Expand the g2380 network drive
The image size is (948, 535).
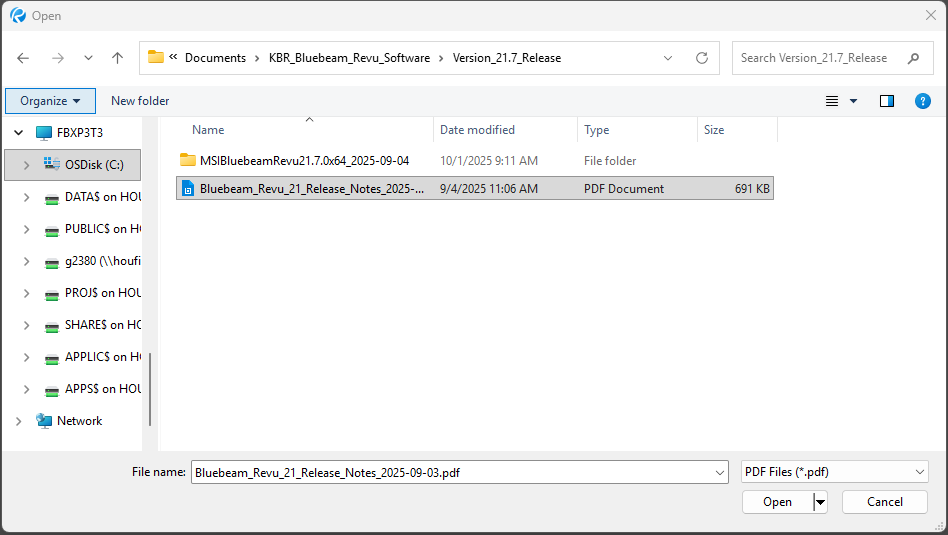point(26,261)
